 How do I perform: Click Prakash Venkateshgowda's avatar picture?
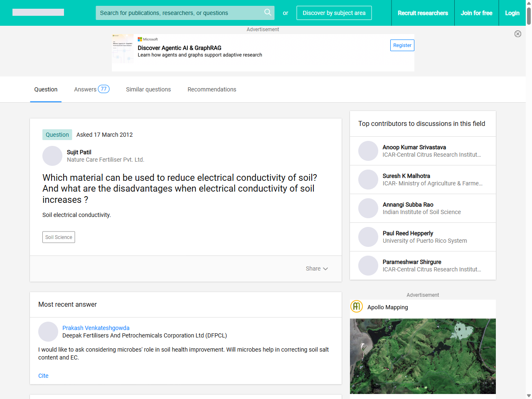[48, 332]
